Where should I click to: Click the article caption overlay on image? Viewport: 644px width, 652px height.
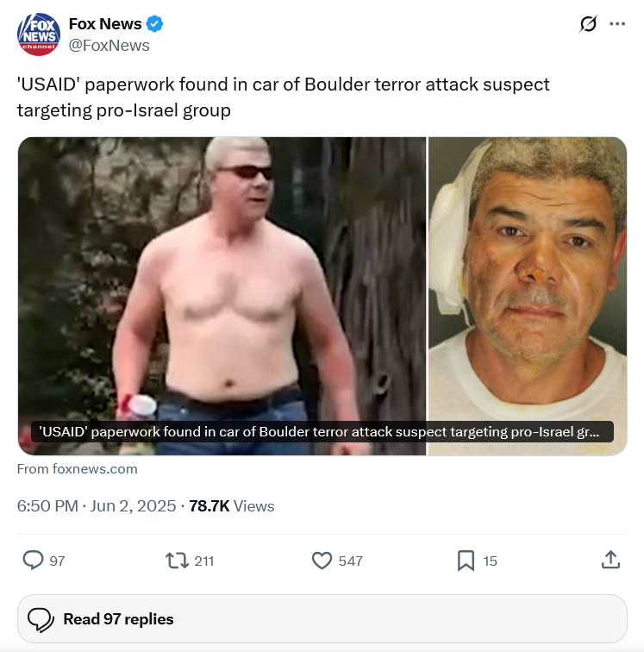(322, 431)
